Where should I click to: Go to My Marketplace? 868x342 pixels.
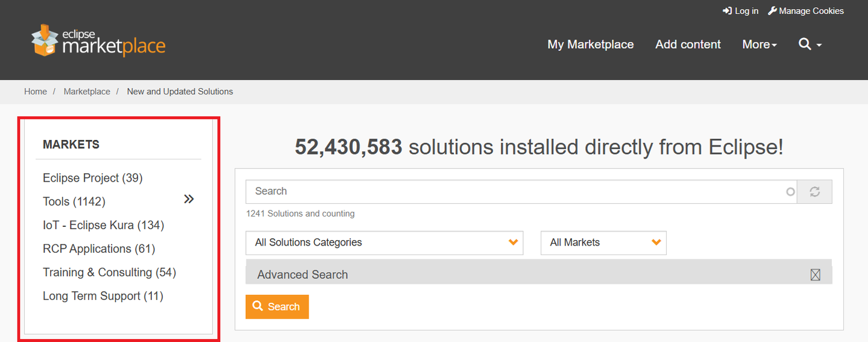pos(590,45)
